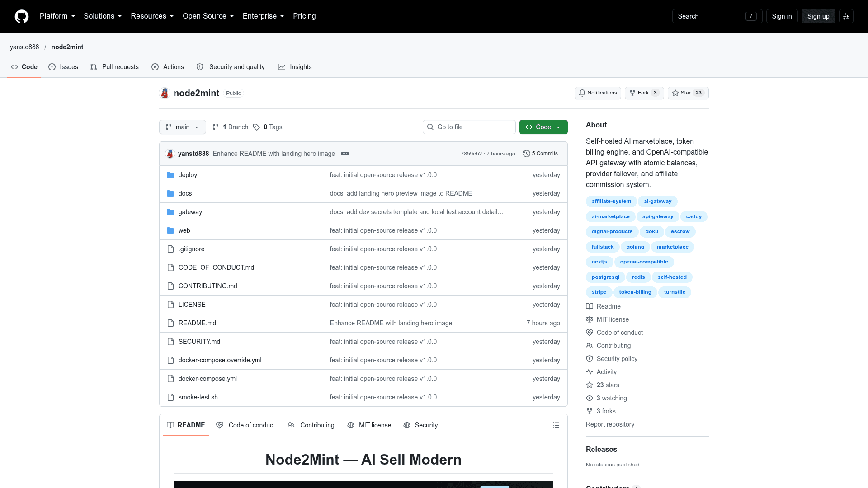The height and width of the screenshot is (488, 868).
Task: Click the commits history clock icon
Action: 526,154
